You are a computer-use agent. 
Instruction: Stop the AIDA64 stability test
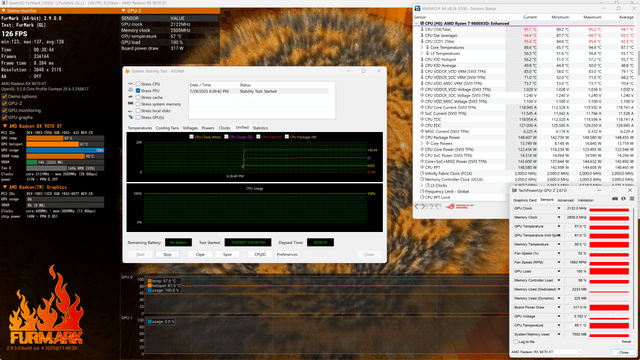coord(167,254)
